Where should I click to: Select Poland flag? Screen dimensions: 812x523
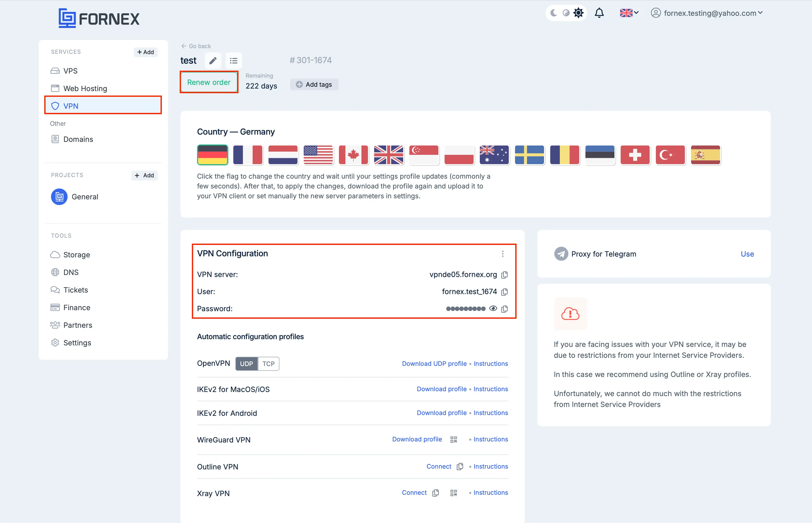(459, 155)
